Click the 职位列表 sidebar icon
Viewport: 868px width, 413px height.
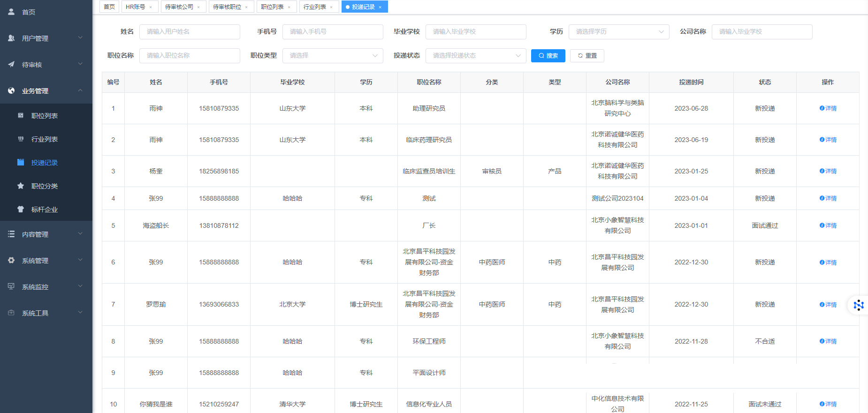[21, 115]
